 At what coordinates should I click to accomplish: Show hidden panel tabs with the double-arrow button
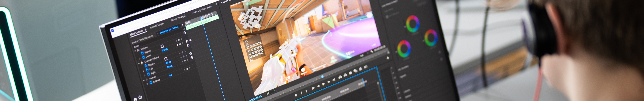point(216,4)
